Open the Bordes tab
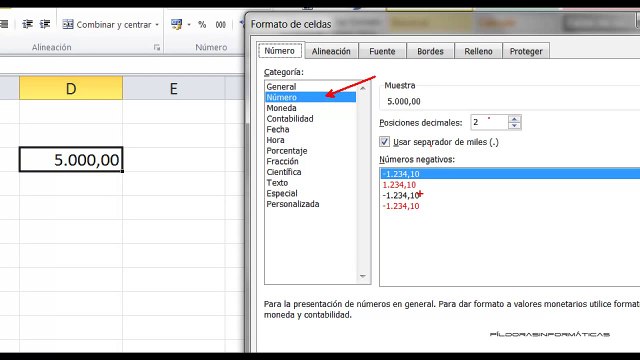The width and height of the screenshot is (640, 360). [x=430, y=51]
